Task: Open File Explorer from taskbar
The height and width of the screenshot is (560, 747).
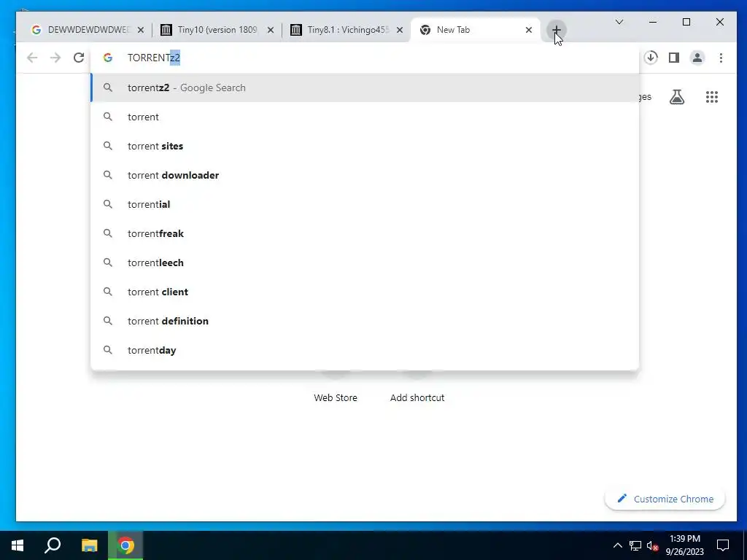Action: click(89, 545)
